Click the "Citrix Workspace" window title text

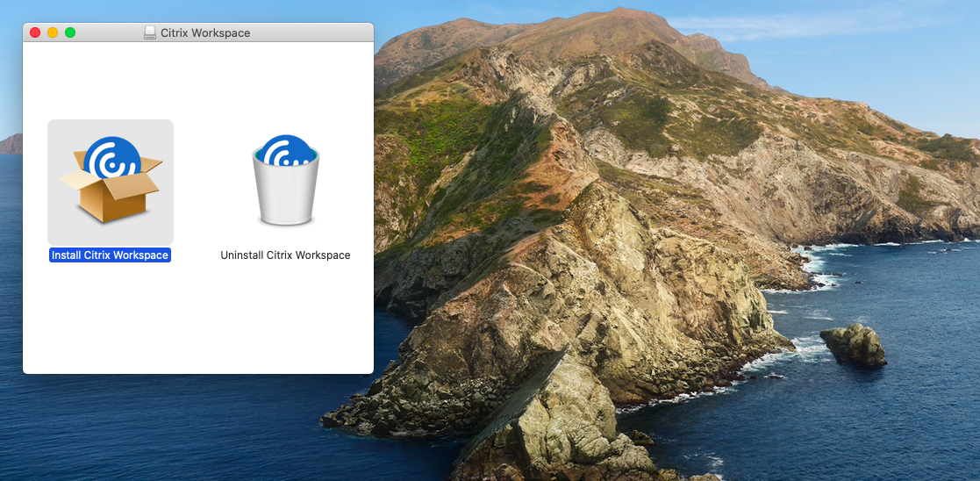(205, 32)
